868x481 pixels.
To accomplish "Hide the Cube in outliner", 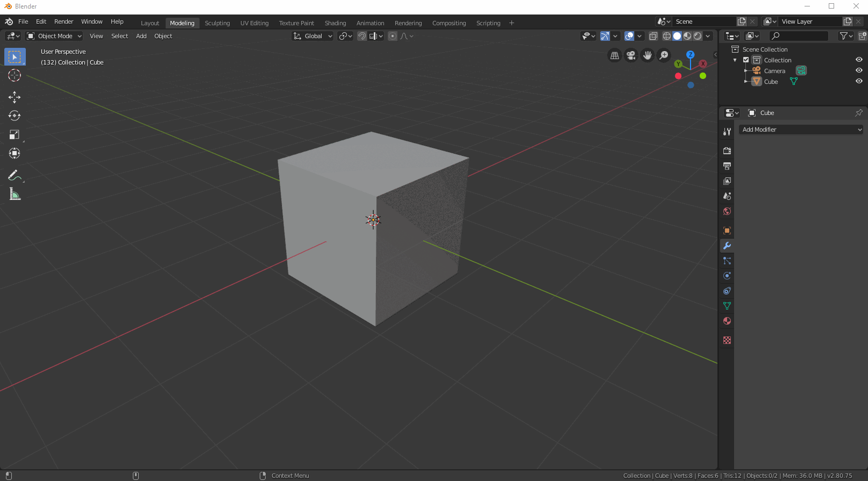I will coord(859,81).
